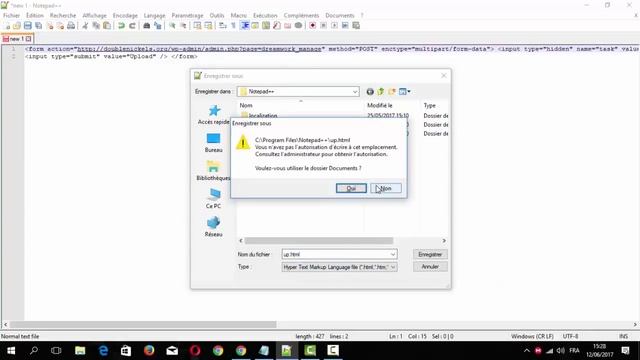The height and width of the screenshot is (360, 640).
Task: Click the 'Modifié le' column header
Action: [380, 105]
